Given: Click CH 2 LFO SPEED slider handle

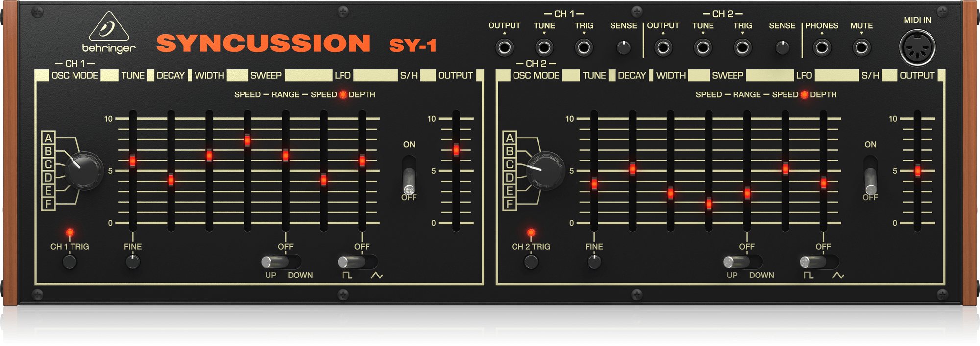Looking at the screenshot, I should [785, 169].
